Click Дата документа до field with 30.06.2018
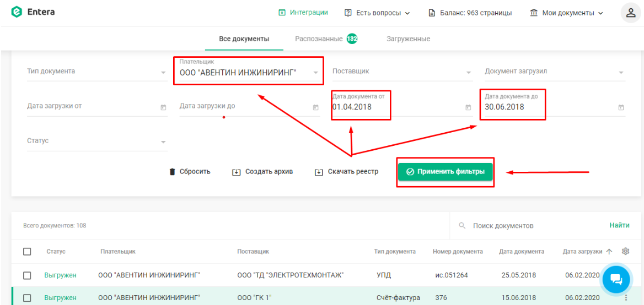 pos(555,105)
